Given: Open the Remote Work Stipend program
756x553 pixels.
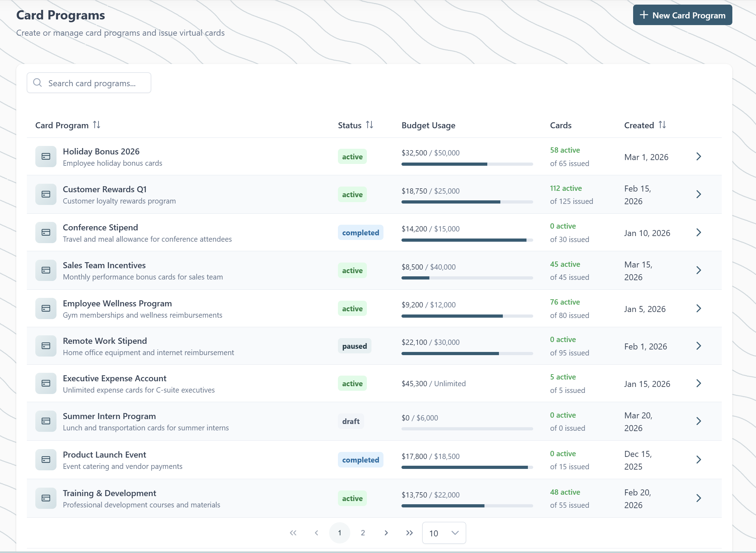Looking at the screenshot, I should [x=105, y=341].
